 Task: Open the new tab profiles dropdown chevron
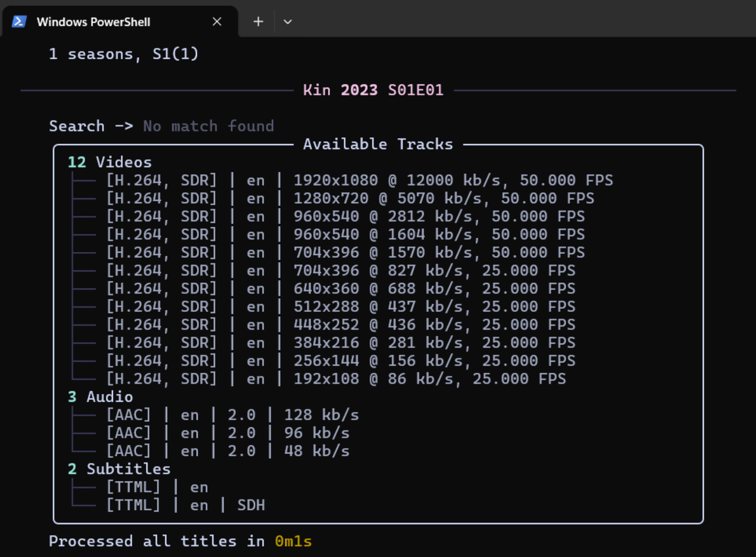pos(288,22)
